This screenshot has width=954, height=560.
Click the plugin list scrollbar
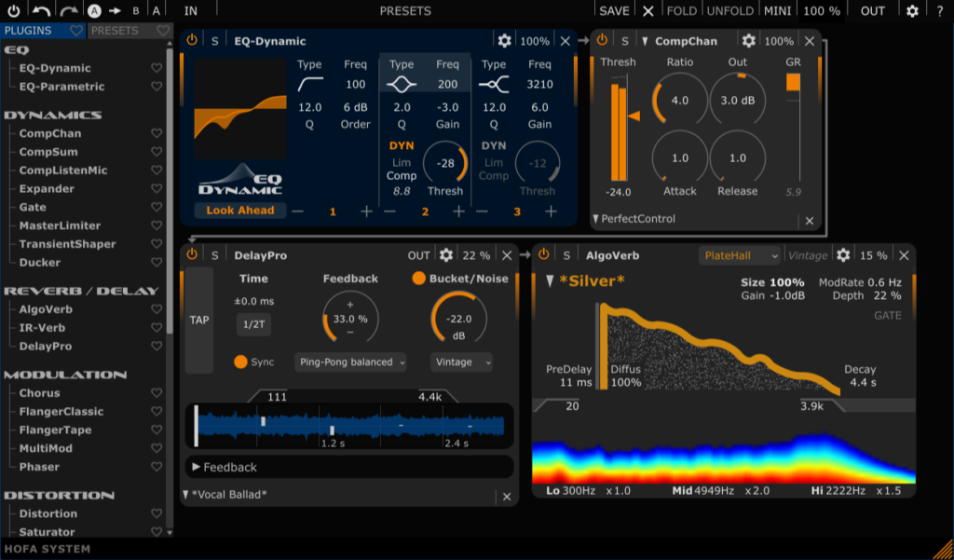(x=170, y=189)
